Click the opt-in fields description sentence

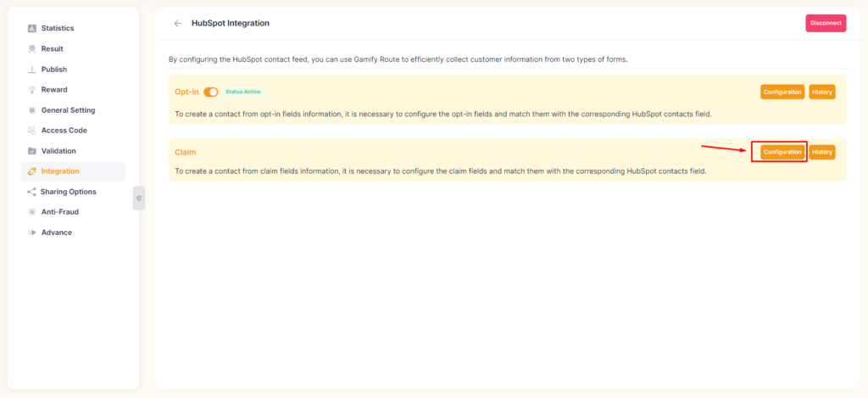[442, 115]
